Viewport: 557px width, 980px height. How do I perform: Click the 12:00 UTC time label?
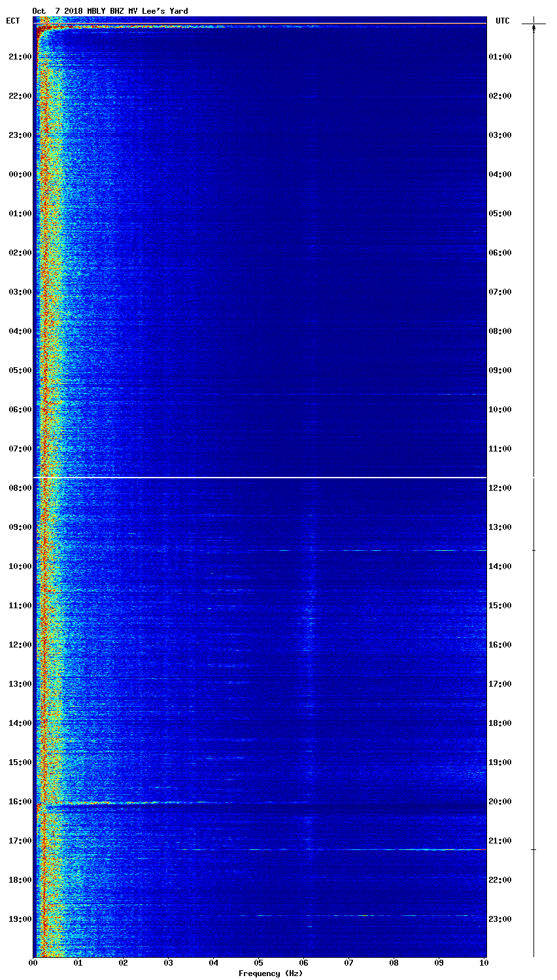tap(500, 488)
